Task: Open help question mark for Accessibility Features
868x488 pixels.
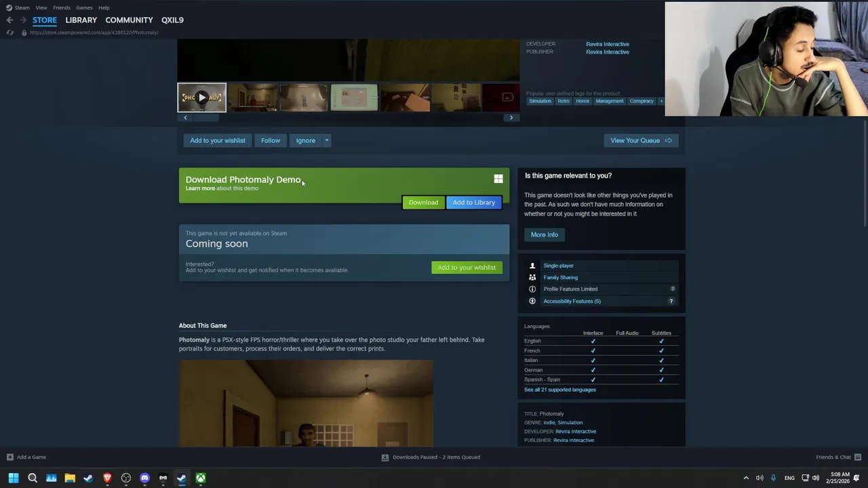Action: (x=671, y=301)
